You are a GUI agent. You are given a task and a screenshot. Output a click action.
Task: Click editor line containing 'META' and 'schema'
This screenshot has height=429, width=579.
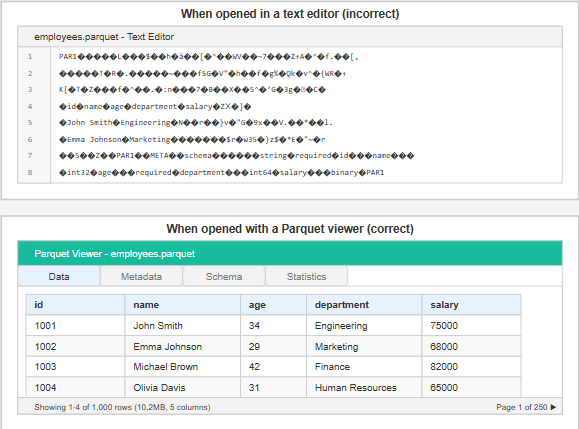236,155
